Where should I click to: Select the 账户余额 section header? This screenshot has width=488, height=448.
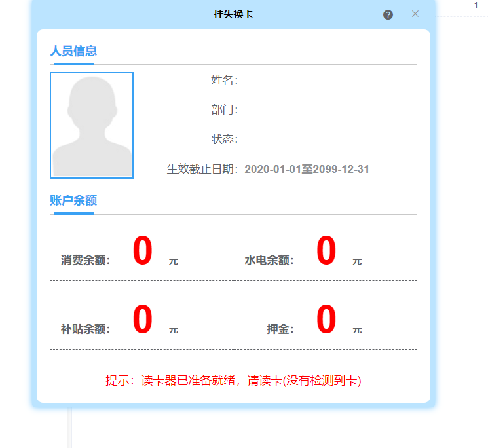(73, 200)
